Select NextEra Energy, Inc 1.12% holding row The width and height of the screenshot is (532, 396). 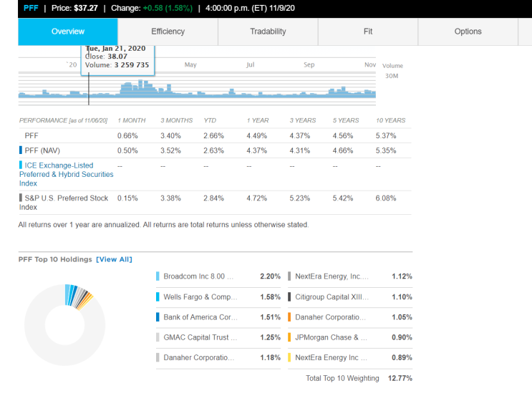[350, 276]
